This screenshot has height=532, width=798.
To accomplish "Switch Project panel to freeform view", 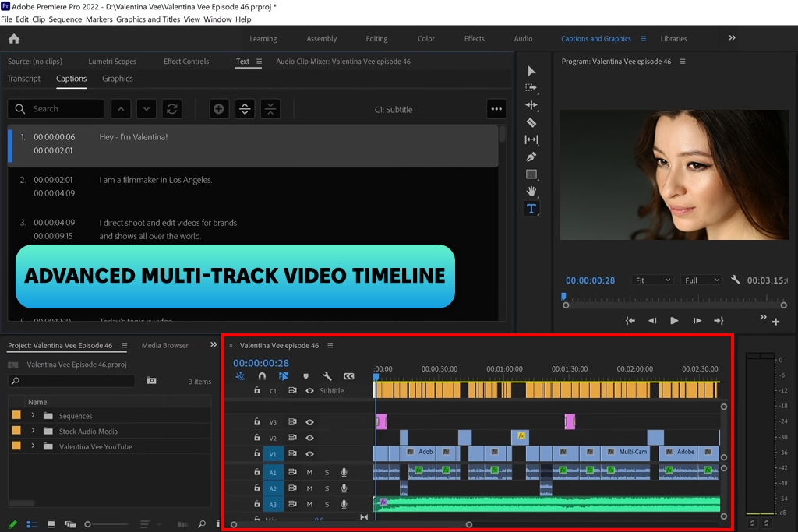I will (x=70, y=524).
